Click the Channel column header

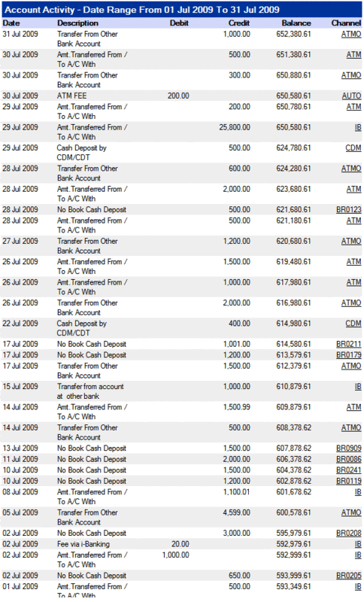coord(346,23)
